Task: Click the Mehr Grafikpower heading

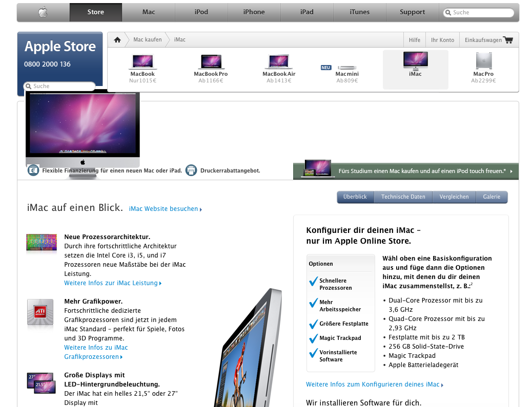Action: (x=93, y=301)
